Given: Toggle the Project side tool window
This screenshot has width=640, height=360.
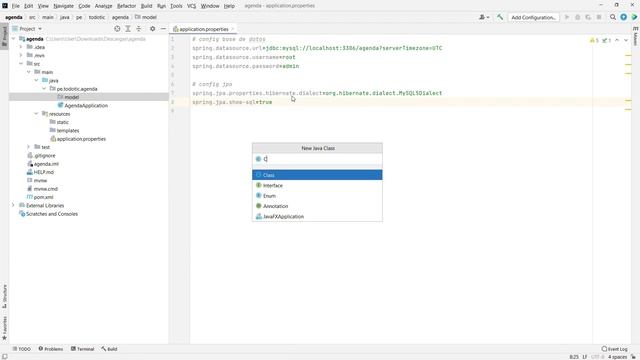Looking at the screenshot, I should click(4, 36).
